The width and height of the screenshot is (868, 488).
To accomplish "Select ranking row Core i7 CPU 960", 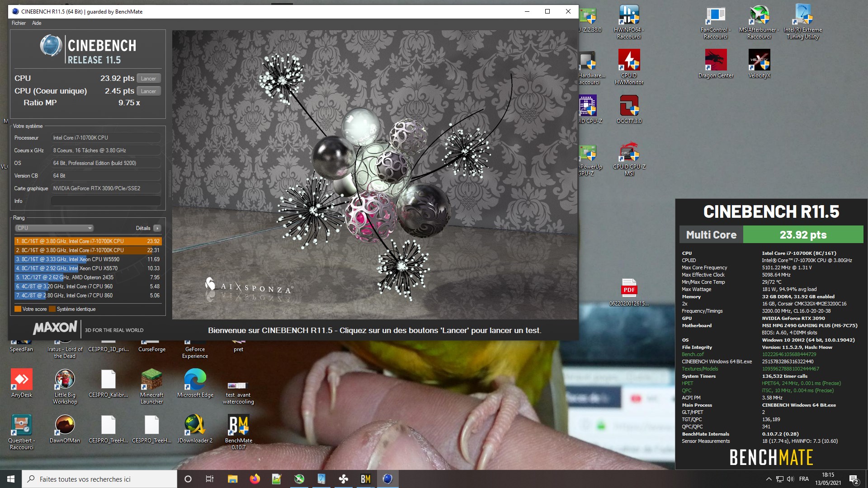I will 88,286.
